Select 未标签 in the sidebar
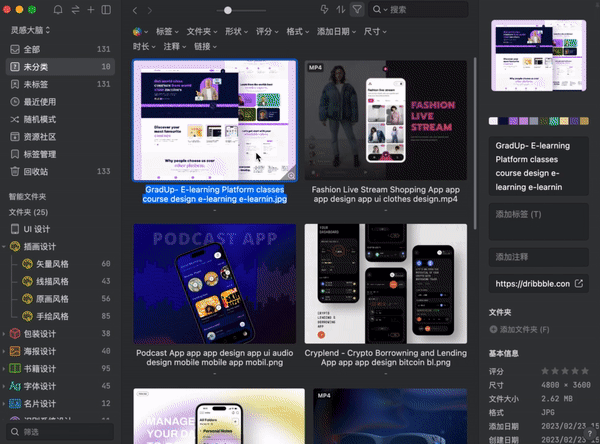 (x=60, y=84)
